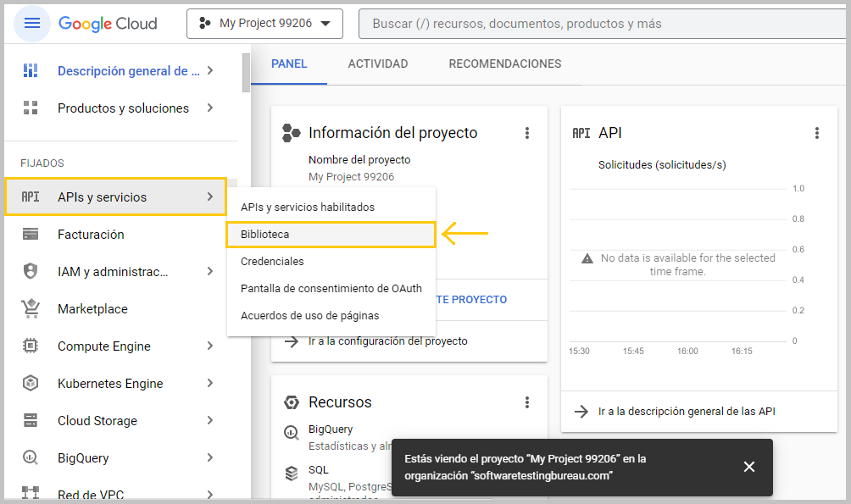This screenshot has height=504, width=851.
Task: Click the sidebar vertical scrollbar thumb
Action: tap(246, 73)
